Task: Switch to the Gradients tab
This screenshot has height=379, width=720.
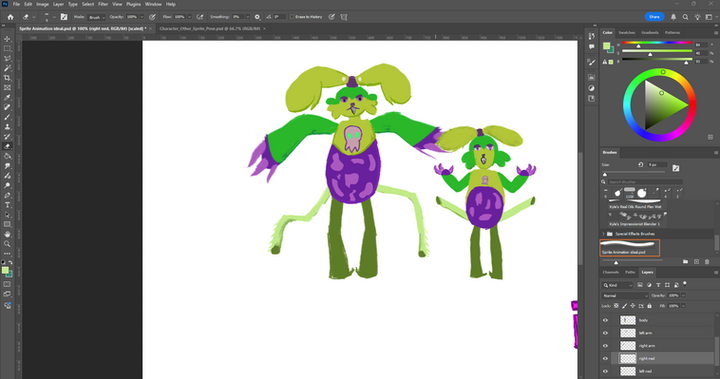Action: coord(650,33)
